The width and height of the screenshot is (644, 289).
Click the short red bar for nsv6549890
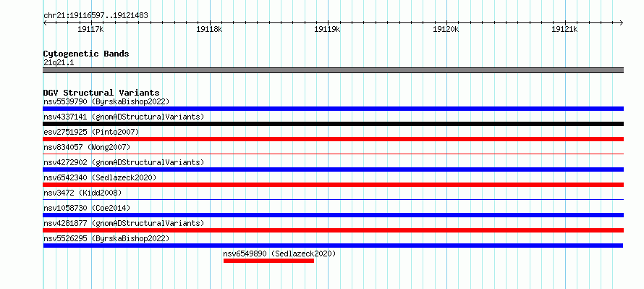tap(268, 261)
